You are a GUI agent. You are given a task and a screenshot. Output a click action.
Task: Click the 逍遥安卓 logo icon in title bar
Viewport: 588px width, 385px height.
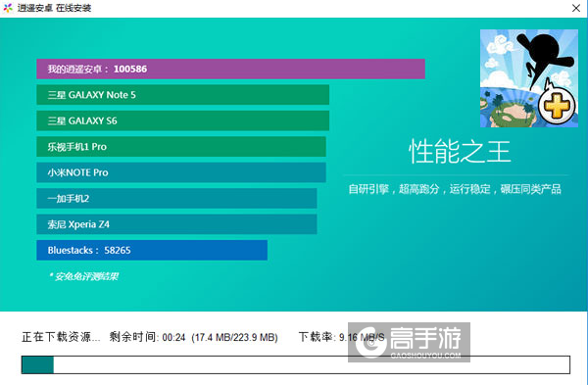coord(8,8)
